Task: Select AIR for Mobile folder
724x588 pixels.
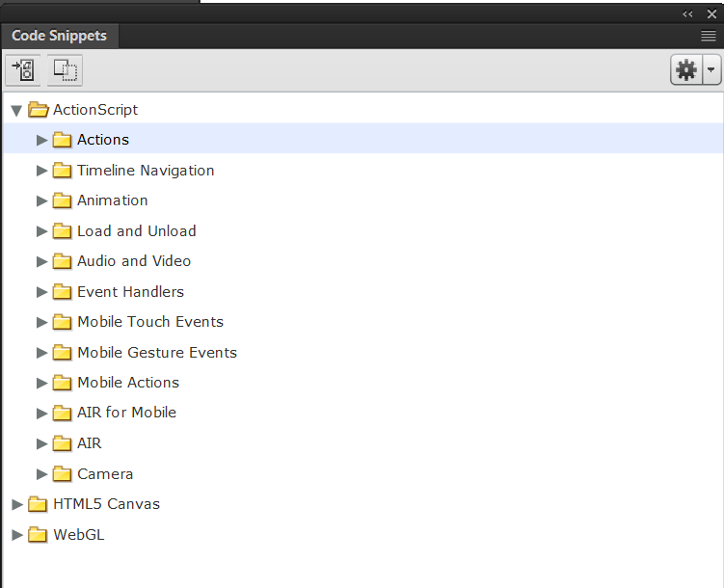Action: [126, 413]
